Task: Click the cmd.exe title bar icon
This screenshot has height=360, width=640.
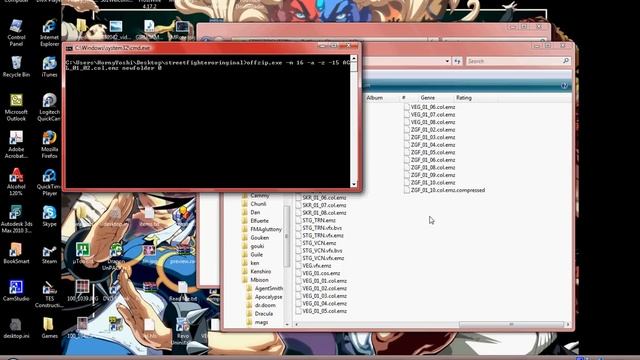Action: [x=69, y=48]
